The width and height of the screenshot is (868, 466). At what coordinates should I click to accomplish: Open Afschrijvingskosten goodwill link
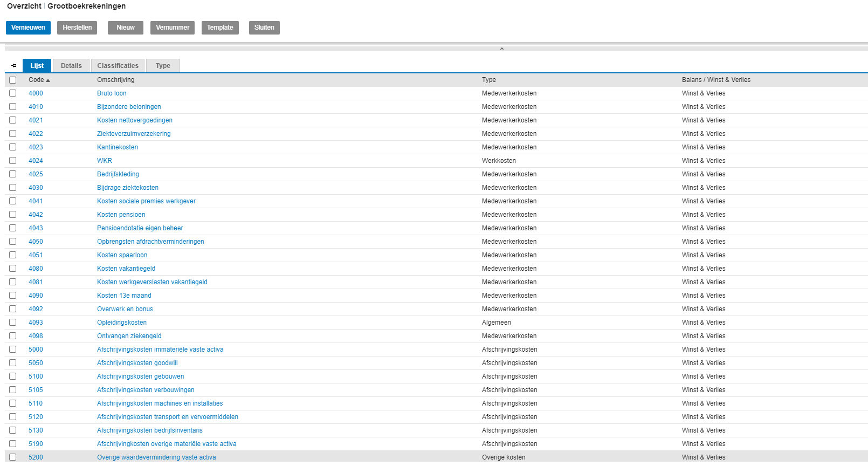(137, 363)
